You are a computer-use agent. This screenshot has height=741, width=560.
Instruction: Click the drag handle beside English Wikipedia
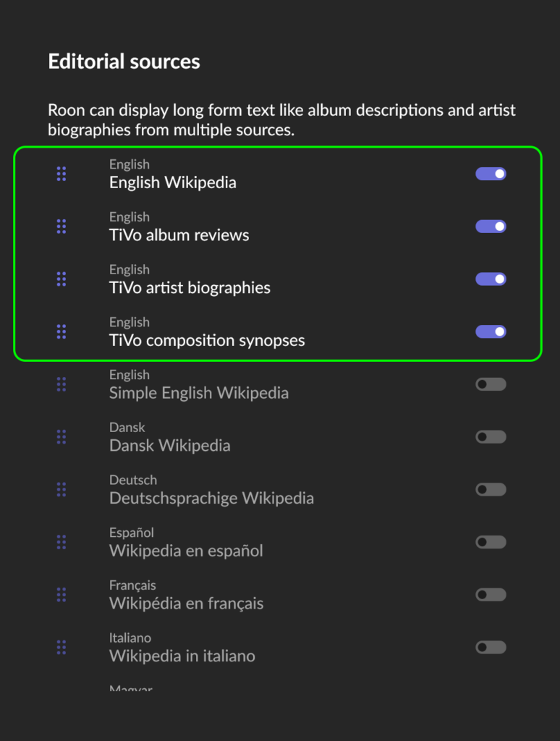click(61, 174)
